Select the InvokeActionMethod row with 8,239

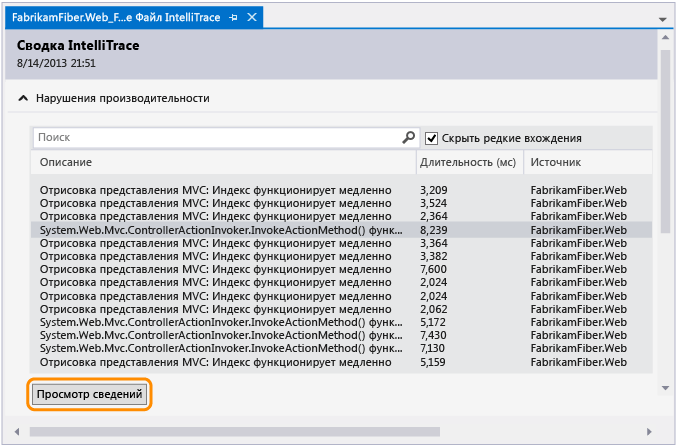point(341,230)
